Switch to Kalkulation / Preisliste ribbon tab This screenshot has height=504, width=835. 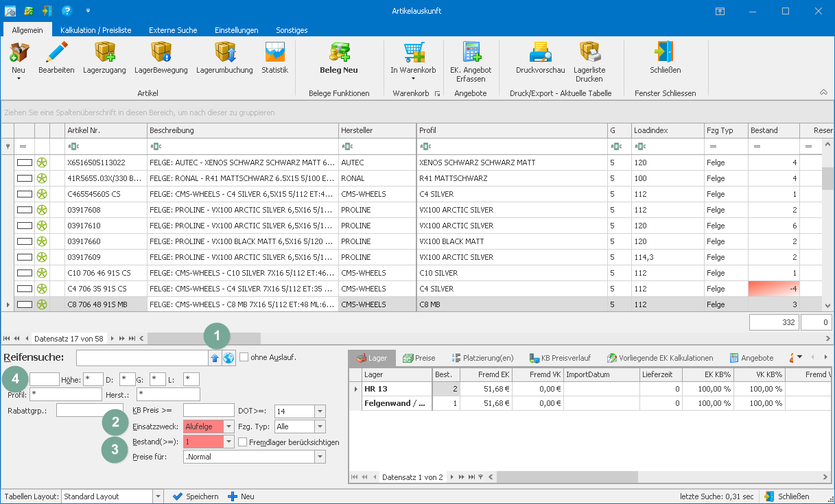pyautogui.click(x=96, y=30)
